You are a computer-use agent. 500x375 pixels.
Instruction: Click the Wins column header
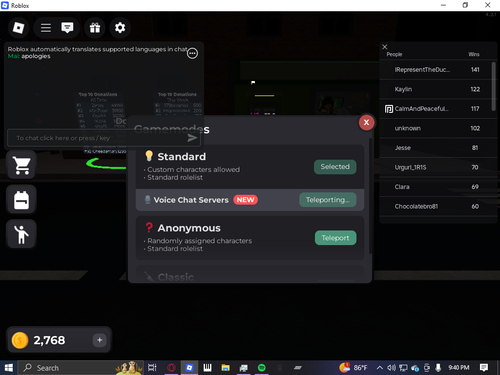[474, 54]
